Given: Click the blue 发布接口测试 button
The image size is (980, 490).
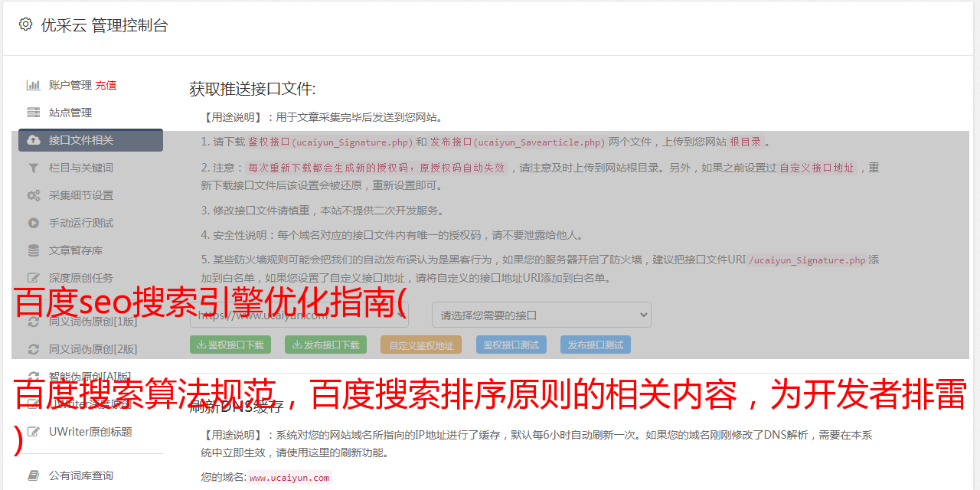Looking at the screenshot, I should tap(596, 345).
